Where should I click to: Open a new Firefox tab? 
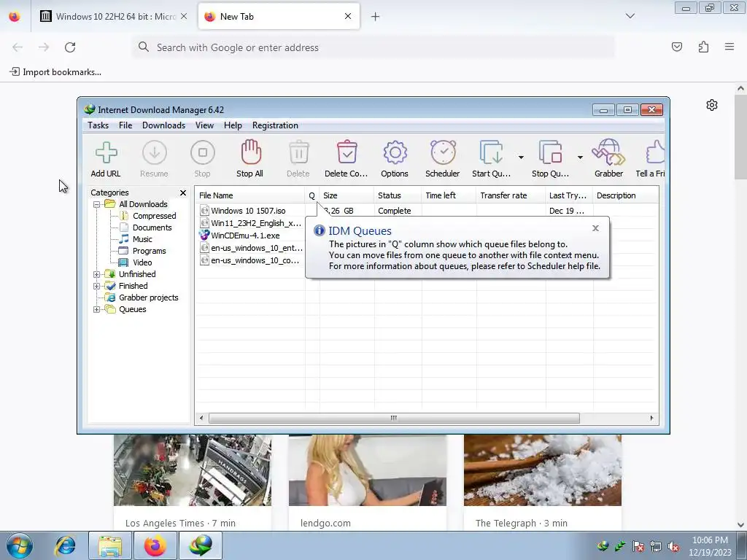coord(376,17)
